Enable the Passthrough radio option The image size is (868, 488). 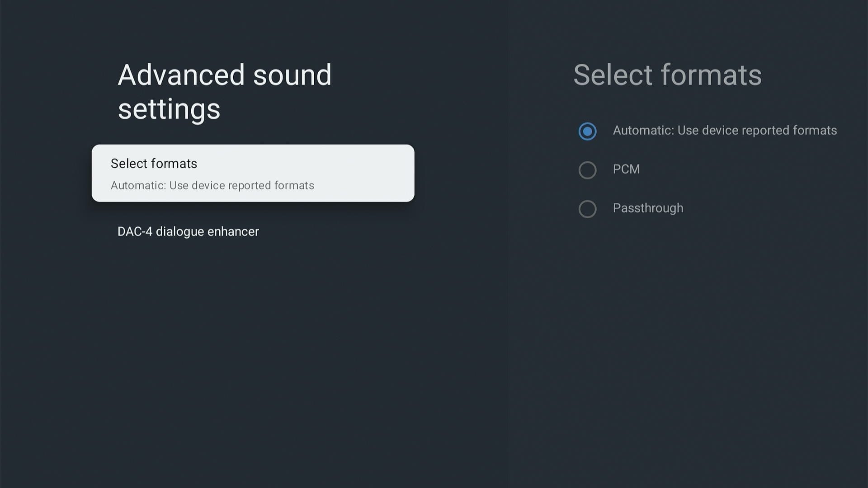tap(587, 209)
